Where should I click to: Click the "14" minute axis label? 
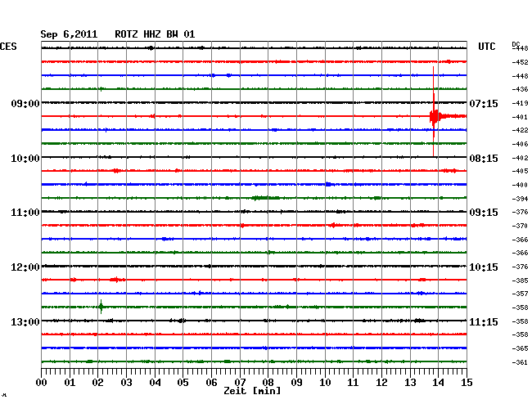click(439, 382)
